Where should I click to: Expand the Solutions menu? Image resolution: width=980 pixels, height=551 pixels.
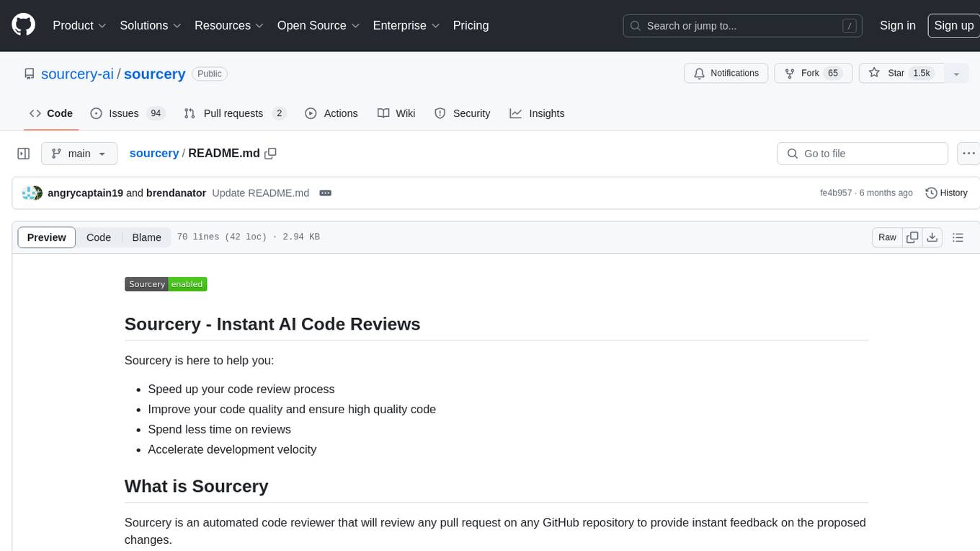coord(151,25)
